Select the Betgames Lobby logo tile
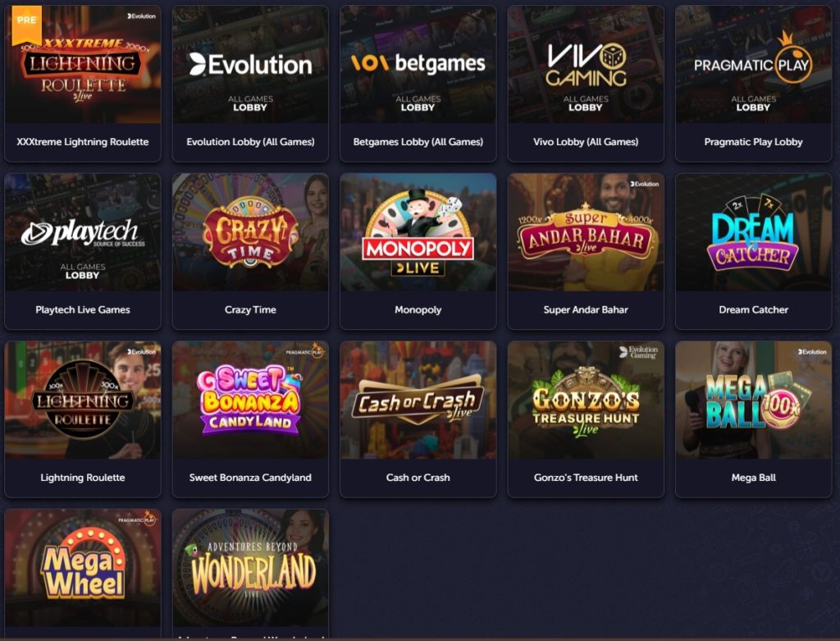The height and width of the screenshot is (641, 840). point(418,64)
